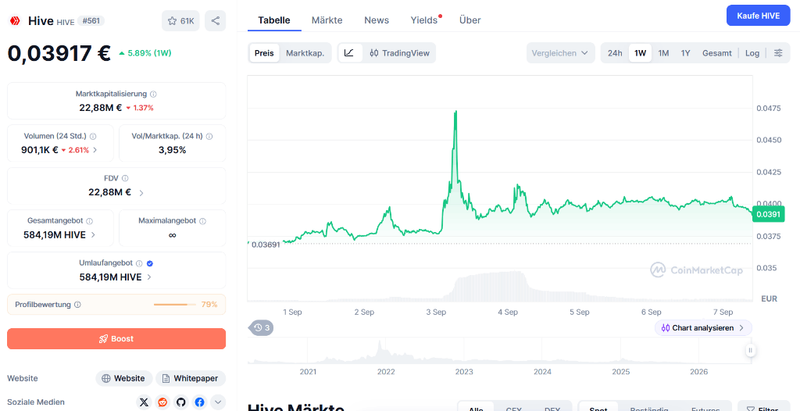Click the verified badge beside Umlaufangebot
Image resolution: width=800 pixels, height=411 pixels.
click(149, 263)
